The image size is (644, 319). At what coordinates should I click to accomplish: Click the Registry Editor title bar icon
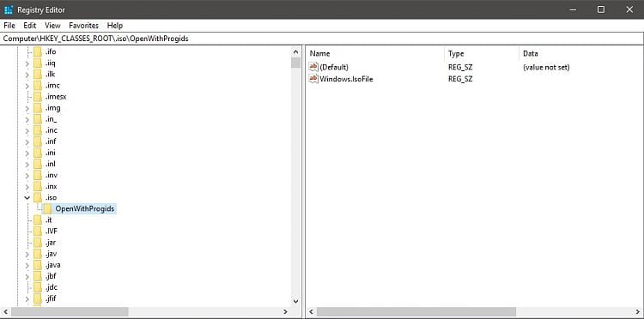pos(9,9)
